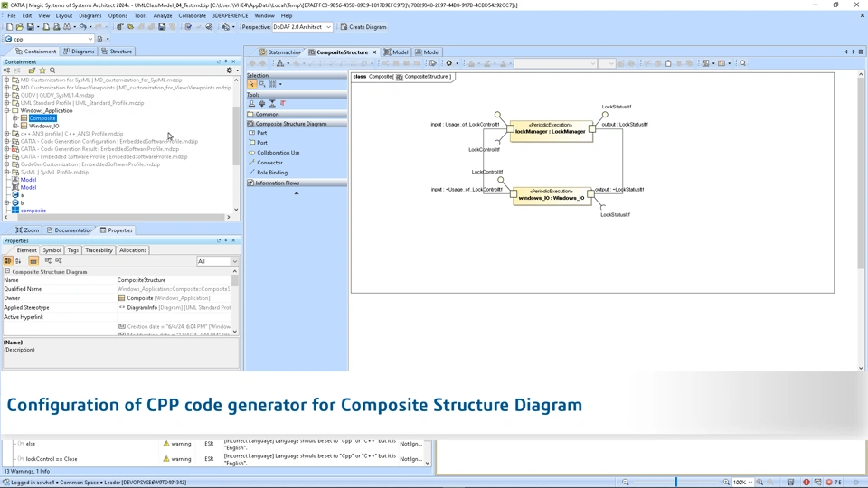Collapse the Windows_Application tree node
868x488 pixels.
pyautogui.click(x=7, y=110)
